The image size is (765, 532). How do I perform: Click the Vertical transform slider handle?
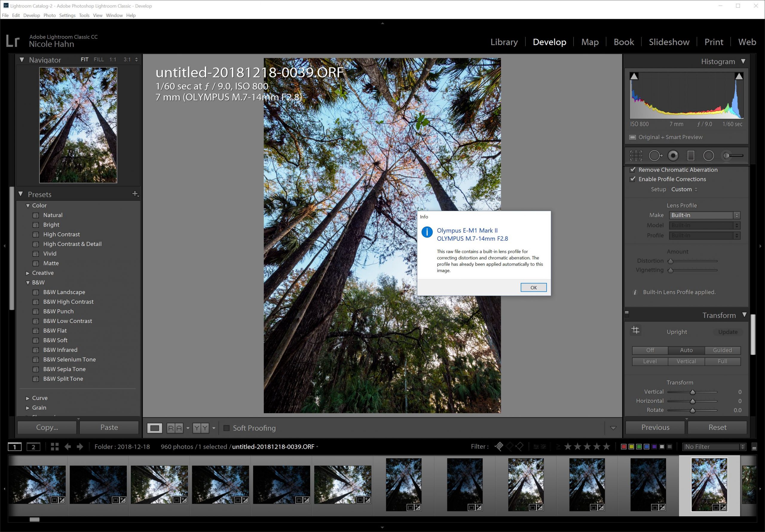(x=692, y=392)
